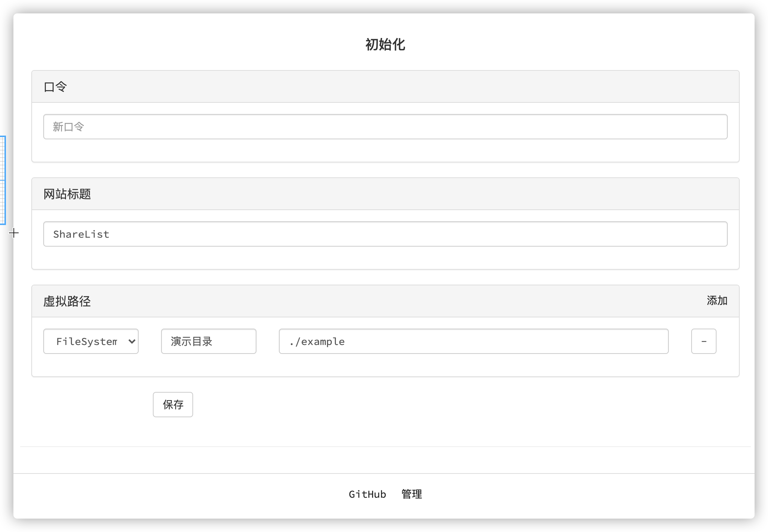768x532 pixels.
Task: Click the footer bar left of GitHub
Action: (186, 494)
